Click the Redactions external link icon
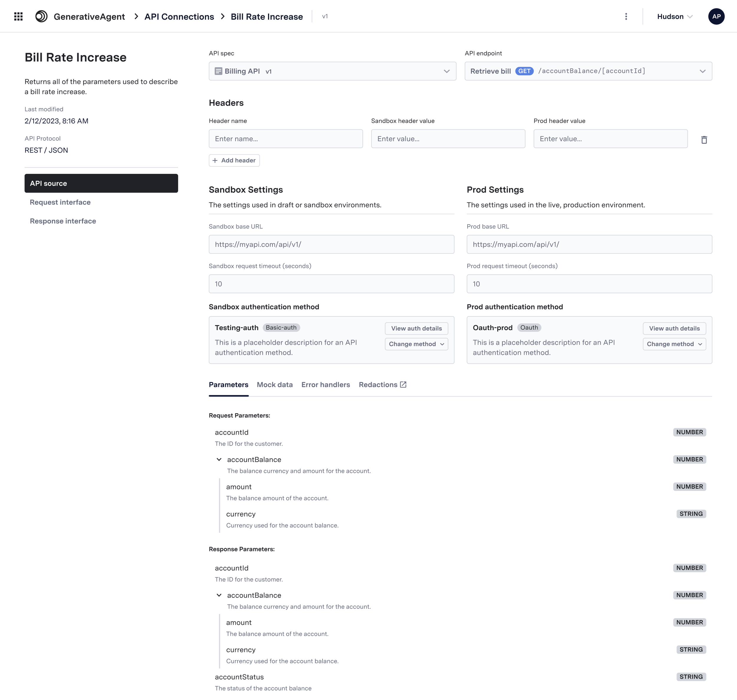This screenshot has width=737, height=700. (x=403, y=384)
